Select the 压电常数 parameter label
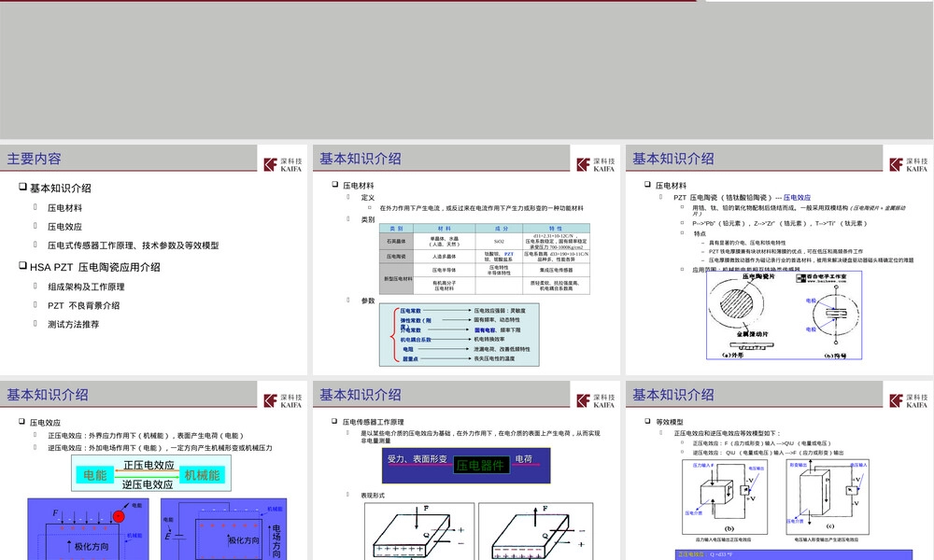Screen dimensions: 934x560 410,311
